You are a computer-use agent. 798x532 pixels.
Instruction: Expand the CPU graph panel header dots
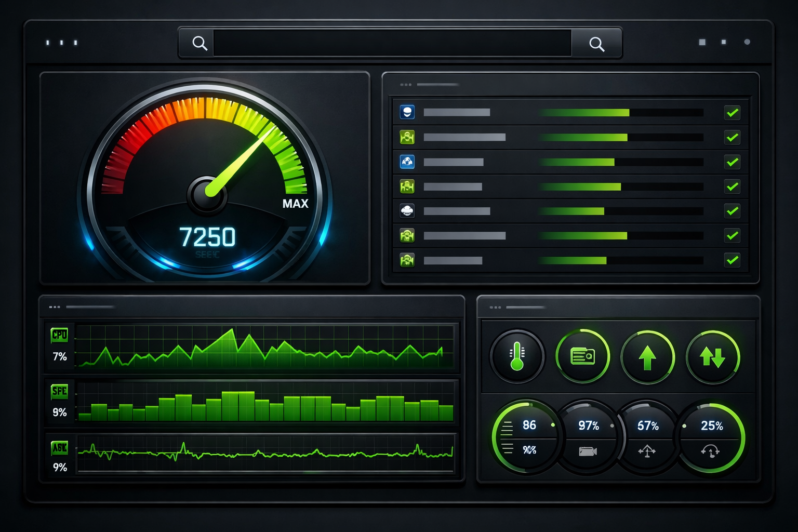click(x=54, y=307)
